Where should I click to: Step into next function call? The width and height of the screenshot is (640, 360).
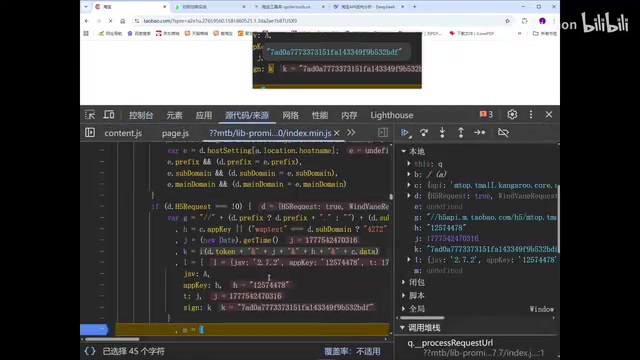(442, 133)
